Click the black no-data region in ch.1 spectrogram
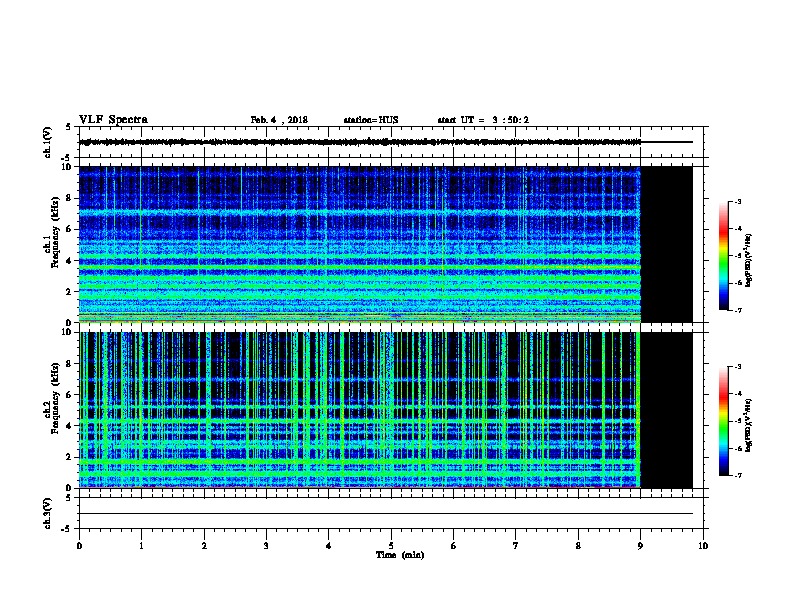This screenshot has width=792, height=612. [666, 244]
